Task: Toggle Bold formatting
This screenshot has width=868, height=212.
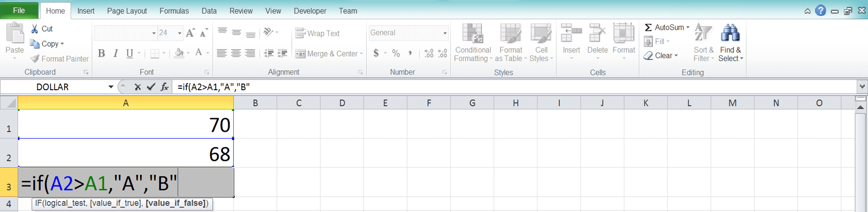Action: [x=101, y=53]
